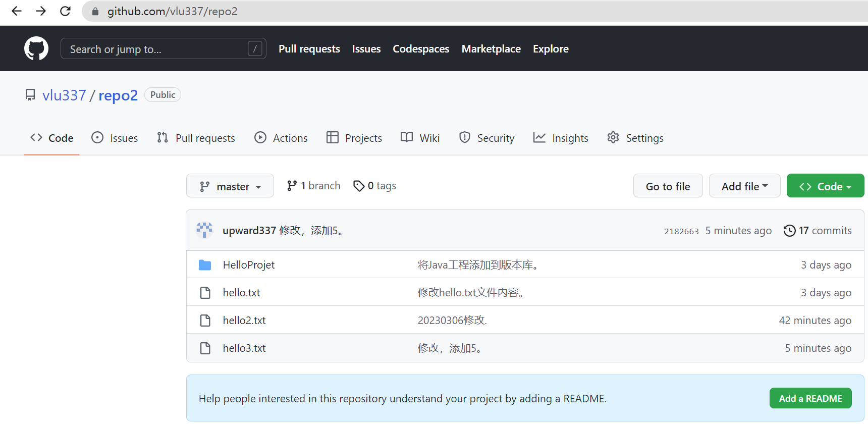Click the padlock site info icon
The image size is (868, 424).
[95, 11]
